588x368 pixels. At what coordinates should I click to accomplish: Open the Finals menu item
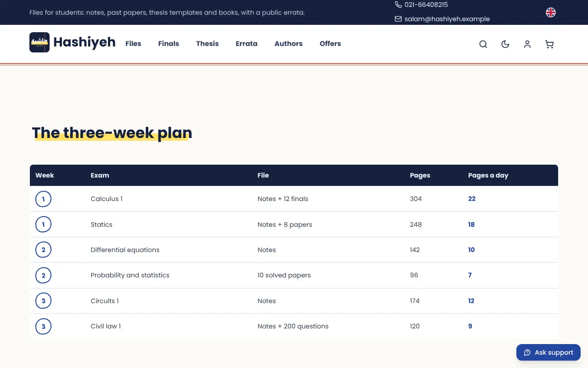coord(169,44)
